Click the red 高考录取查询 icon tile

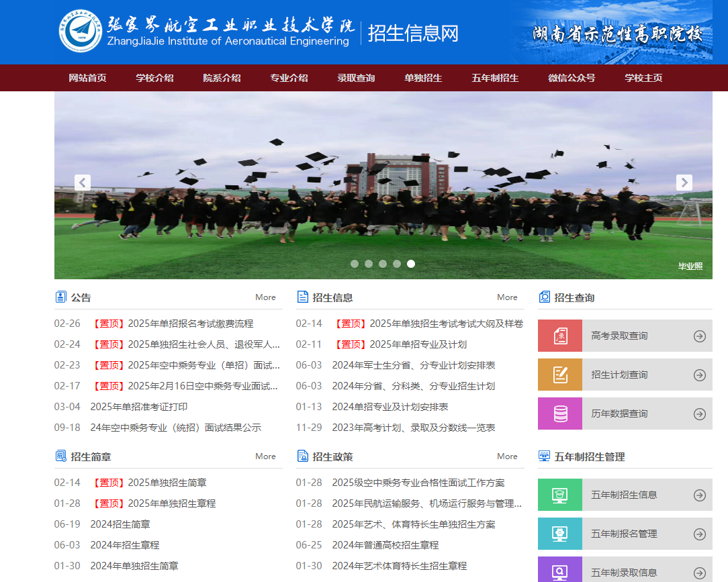tap(560, 336)
